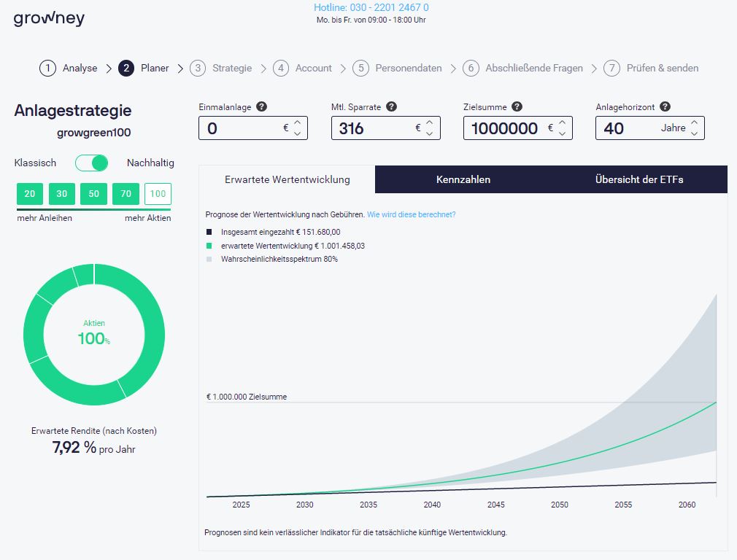Click the growney logo
737x560 pixels.
[x=49, y=18]
